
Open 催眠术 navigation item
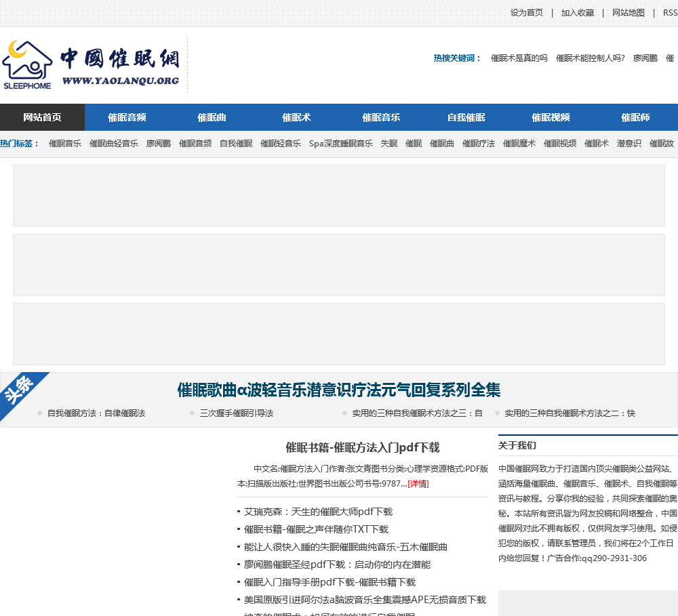297,117
